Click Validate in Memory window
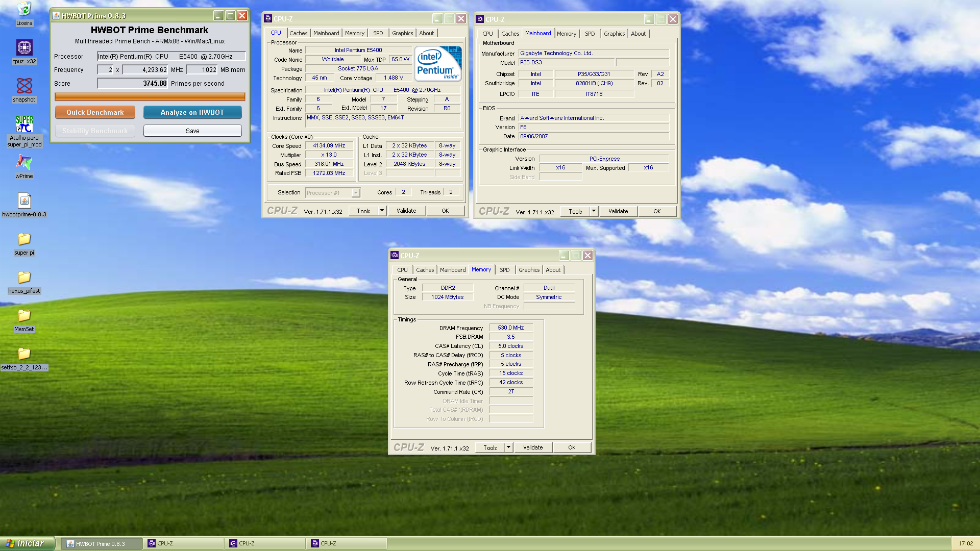Image resolution: width=980 pixels, height=551 pixels. pos(533,447)
